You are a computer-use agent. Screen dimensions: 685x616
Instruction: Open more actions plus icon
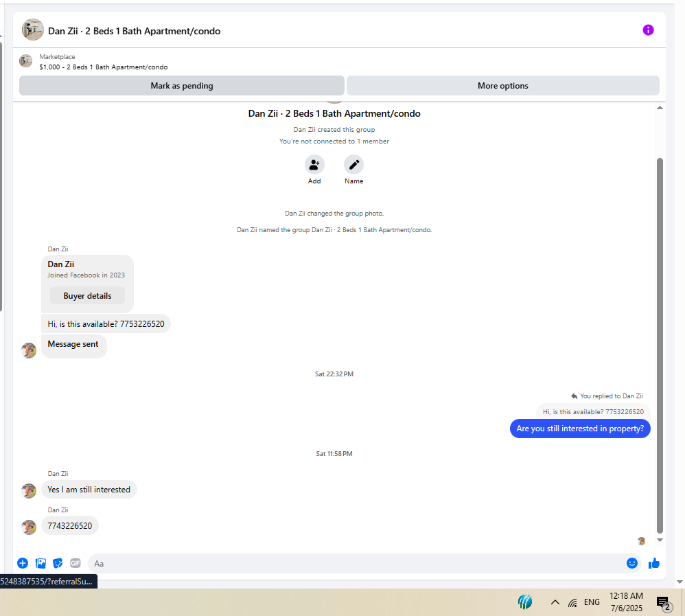(23, 563)
